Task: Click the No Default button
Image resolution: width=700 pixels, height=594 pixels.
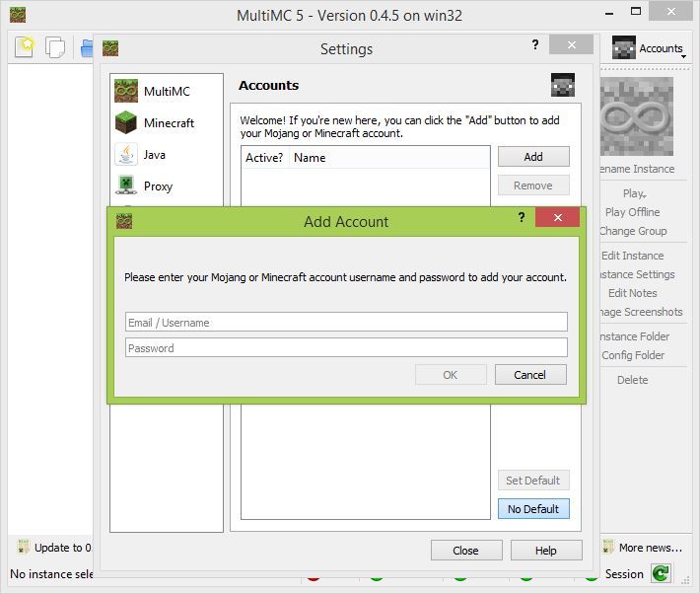Action: (x=533, y=509)
